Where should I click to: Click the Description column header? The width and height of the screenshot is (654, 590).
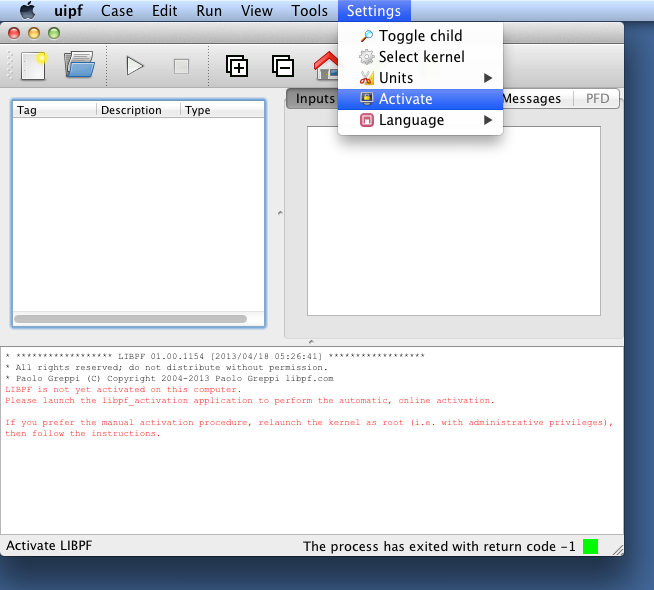coord(131,110)
